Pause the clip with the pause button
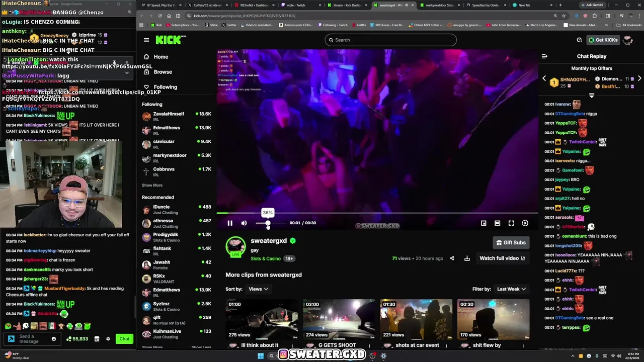Screen dimensions: 644x362 (230, 223)
